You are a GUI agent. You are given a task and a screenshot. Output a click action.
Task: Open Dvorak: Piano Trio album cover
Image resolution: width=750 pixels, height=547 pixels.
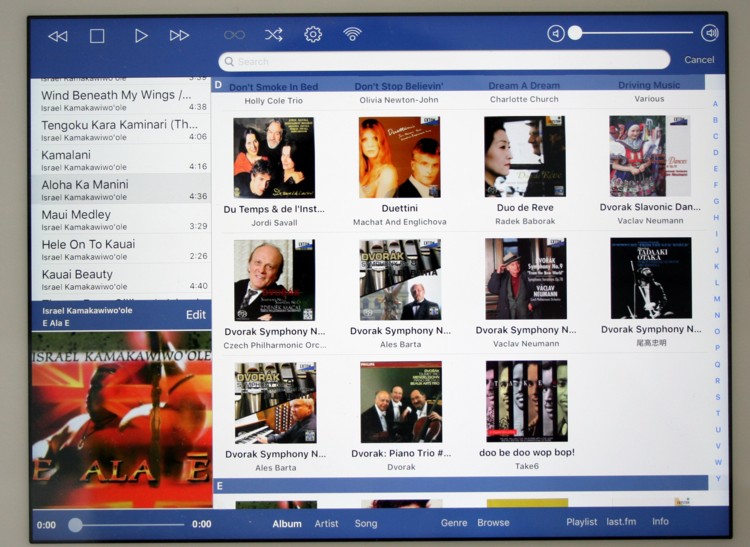point(401,402)
